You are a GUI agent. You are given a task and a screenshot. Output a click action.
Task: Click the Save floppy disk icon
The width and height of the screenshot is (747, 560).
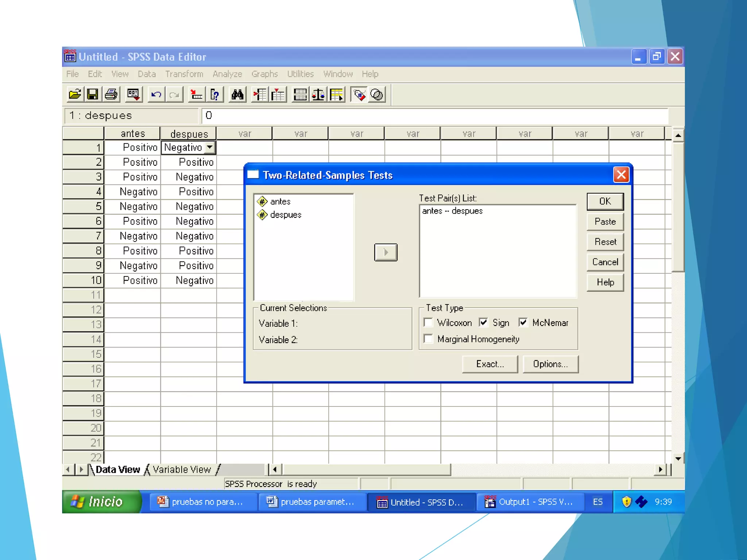93,95
